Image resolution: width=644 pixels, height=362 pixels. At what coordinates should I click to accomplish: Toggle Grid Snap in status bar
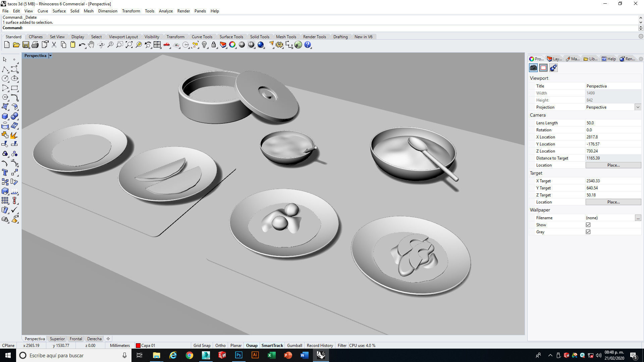point(202,346)
